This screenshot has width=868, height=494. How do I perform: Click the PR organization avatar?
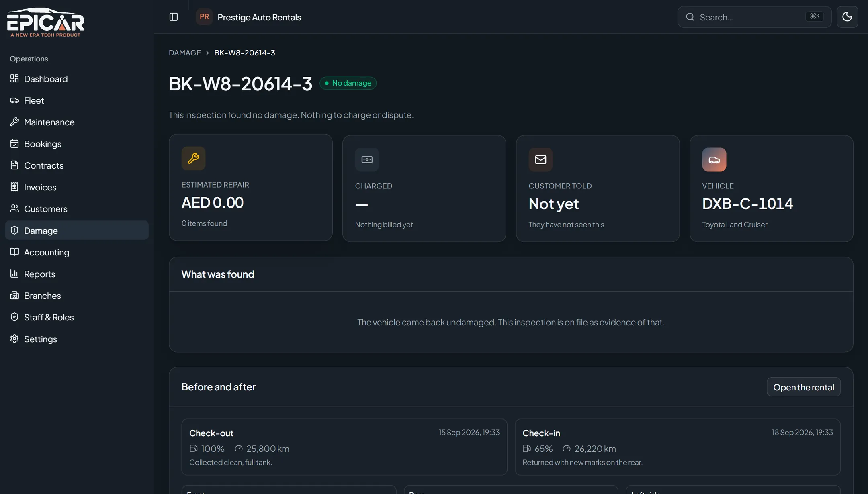click(x=204, y=17)
